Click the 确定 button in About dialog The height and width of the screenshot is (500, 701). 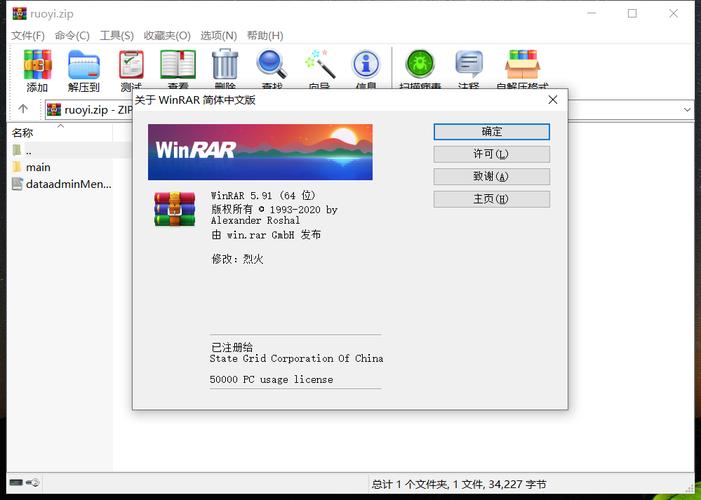491,131
